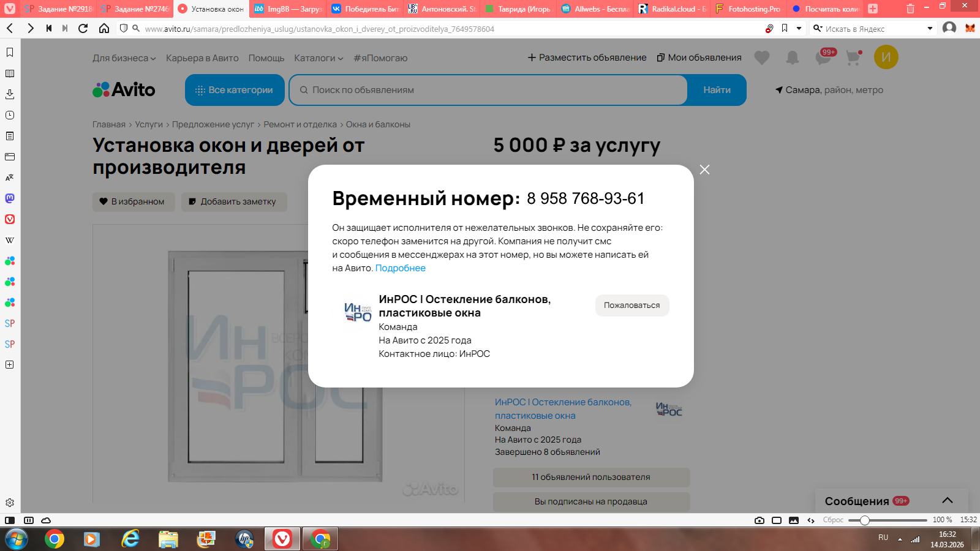Switch to 'Fotohosting.Pro' tab
Viewport: 980px width, 551px height.
748,9
